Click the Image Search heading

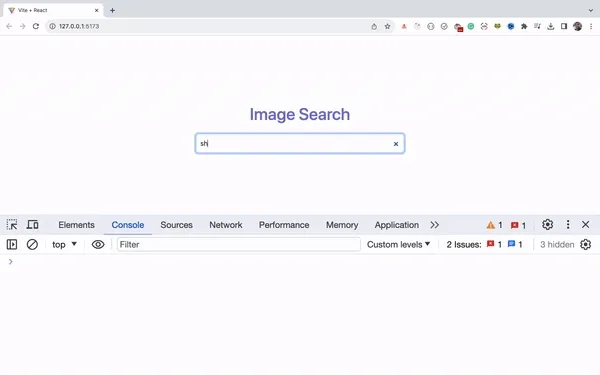coord(300,114)
